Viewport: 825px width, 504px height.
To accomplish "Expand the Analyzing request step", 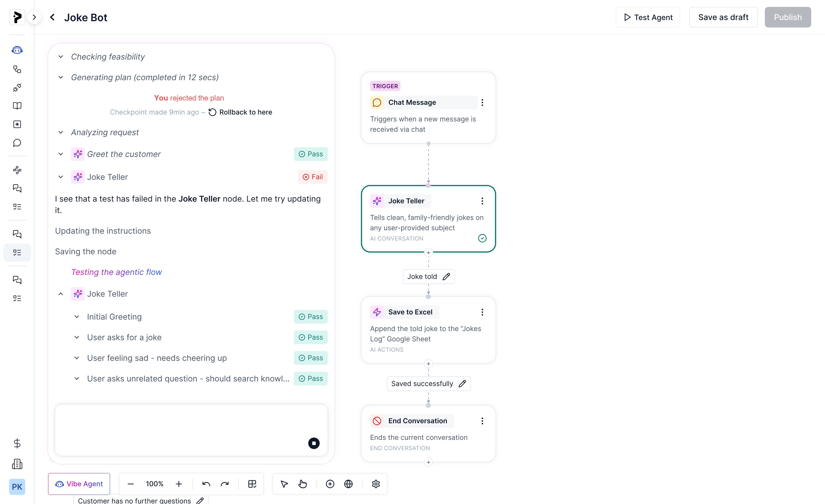I will click(61, 132).
